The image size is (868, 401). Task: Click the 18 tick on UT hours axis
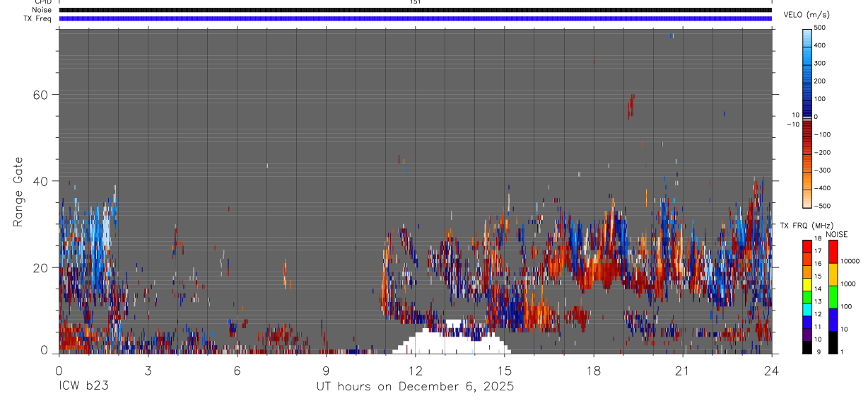coord(593,370)
